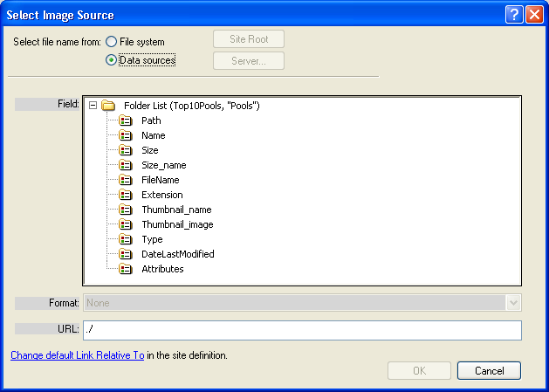This screenshot has width=549, height=392.
Task: Open the Change default Link Relative To link
Action: pyautogui.click(x=78, y=355)
